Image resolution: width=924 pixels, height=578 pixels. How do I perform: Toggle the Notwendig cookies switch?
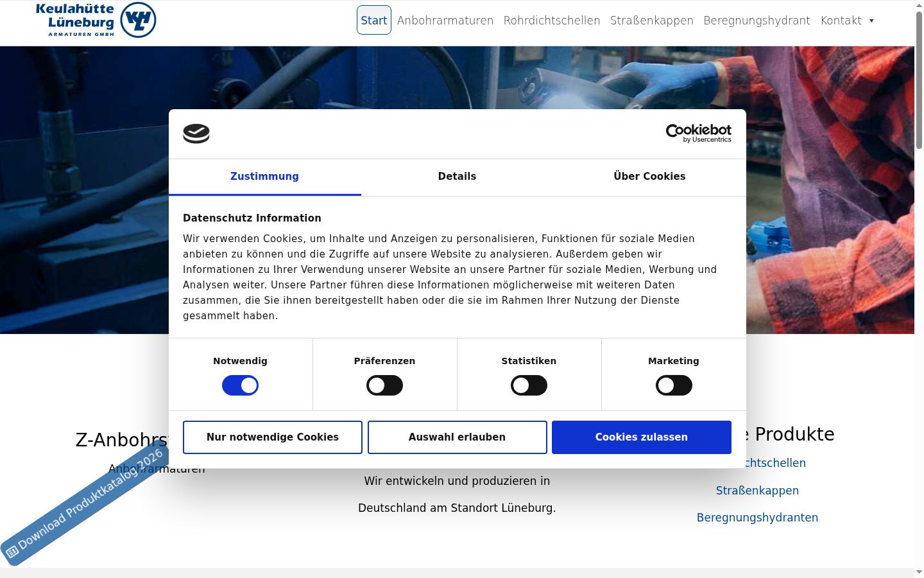[240, 385]
